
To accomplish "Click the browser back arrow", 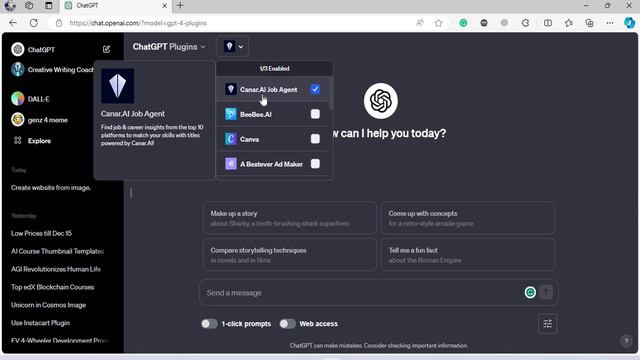I will pos(13,23).
